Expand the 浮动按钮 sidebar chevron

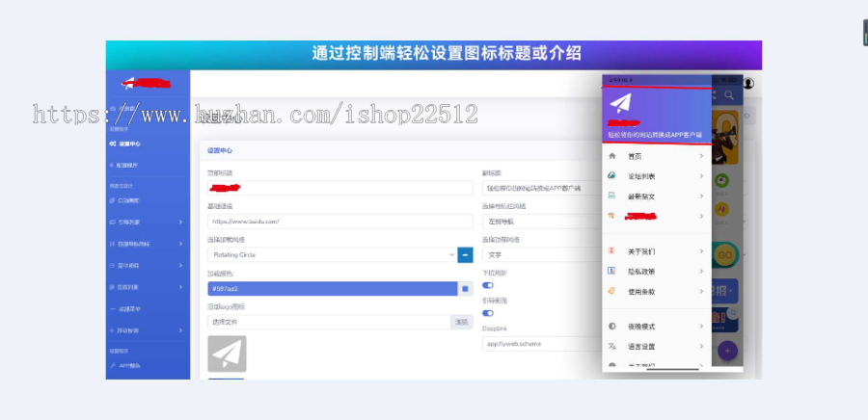(180, 330)
